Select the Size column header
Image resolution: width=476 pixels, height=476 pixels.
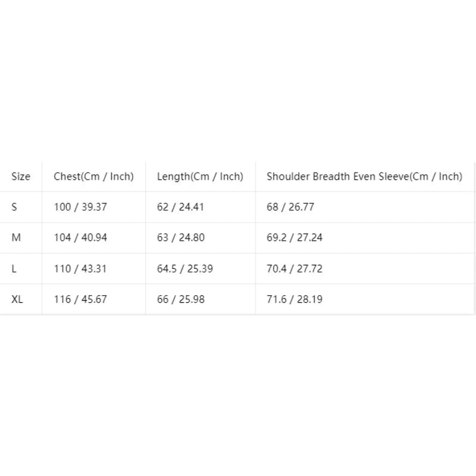pos(21,176)
